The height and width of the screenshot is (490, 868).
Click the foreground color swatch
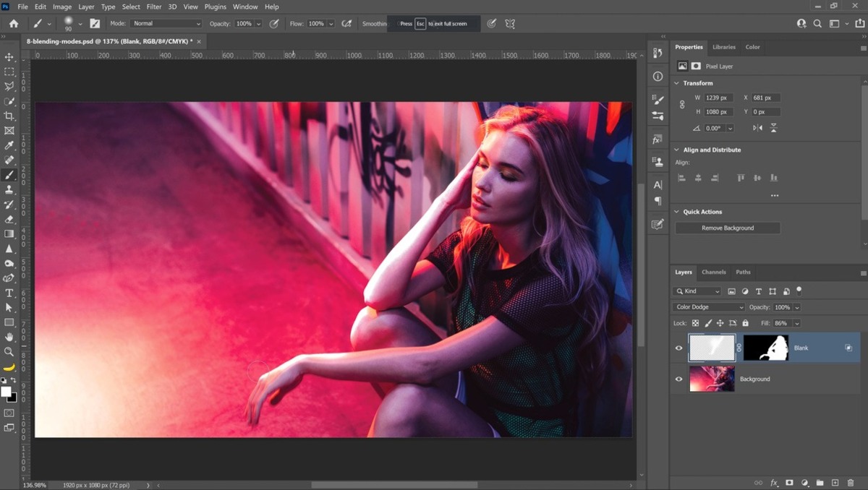point(7,392)
